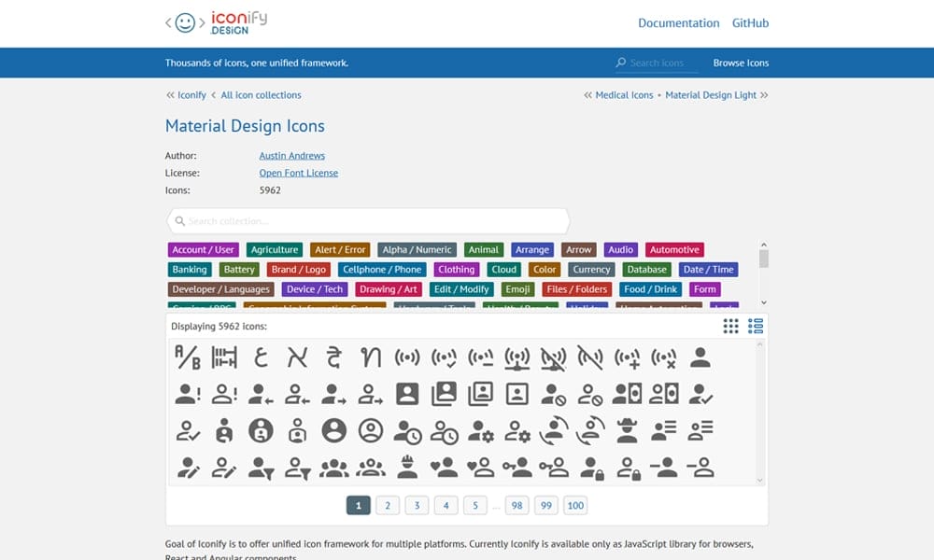Filter by Date / Time category
The height and width of the screenshot is (560, 934).
[x=708, y=270]
